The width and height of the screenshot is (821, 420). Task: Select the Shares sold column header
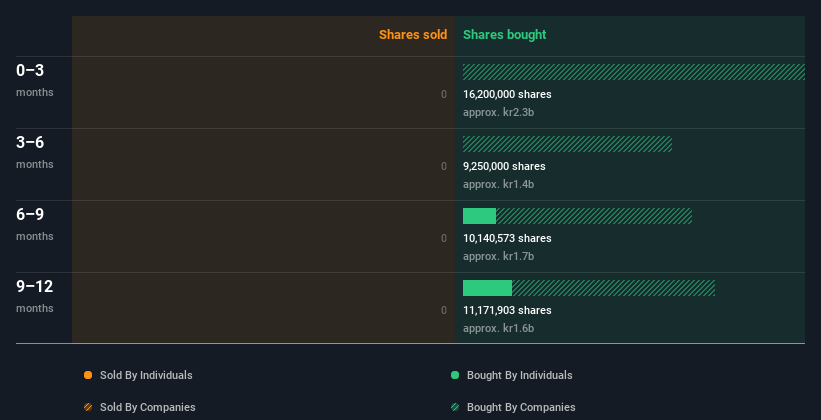(x=412, y=35)
